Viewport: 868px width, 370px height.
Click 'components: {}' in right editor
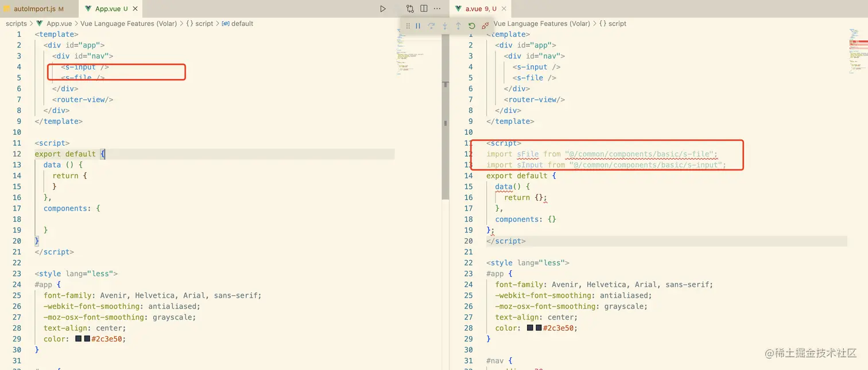526,219
